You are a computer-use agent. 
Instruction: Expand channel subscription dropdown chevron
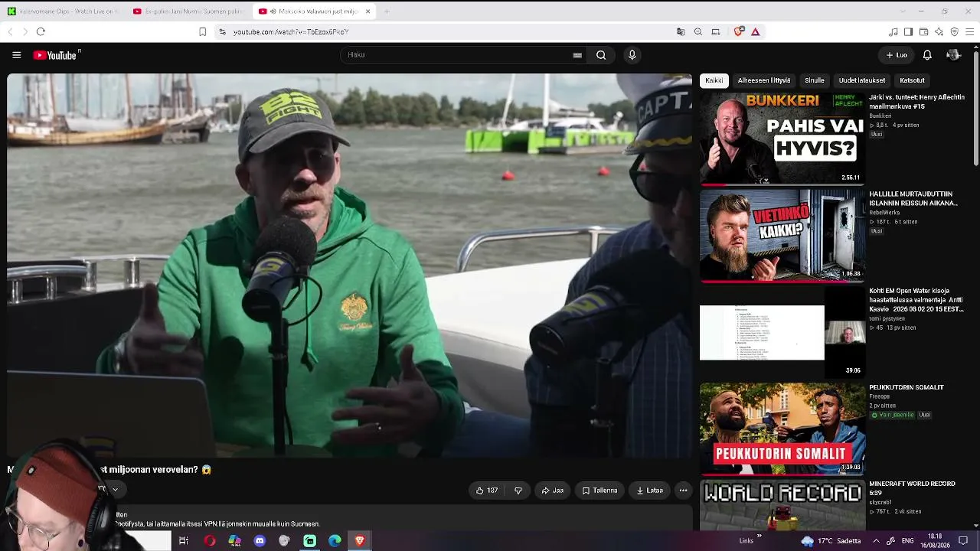click(115, 490)
